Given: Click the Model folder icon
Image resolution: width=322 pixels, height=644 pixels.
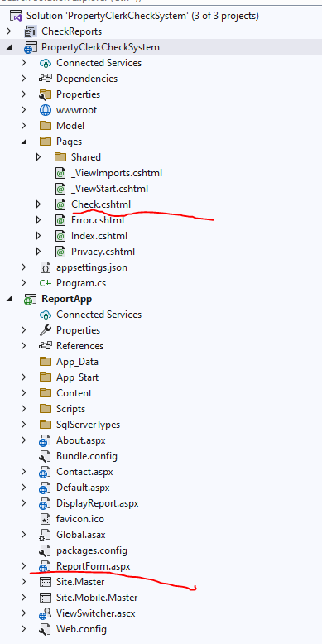Looking at the screenshot, I should pos(46,126).
